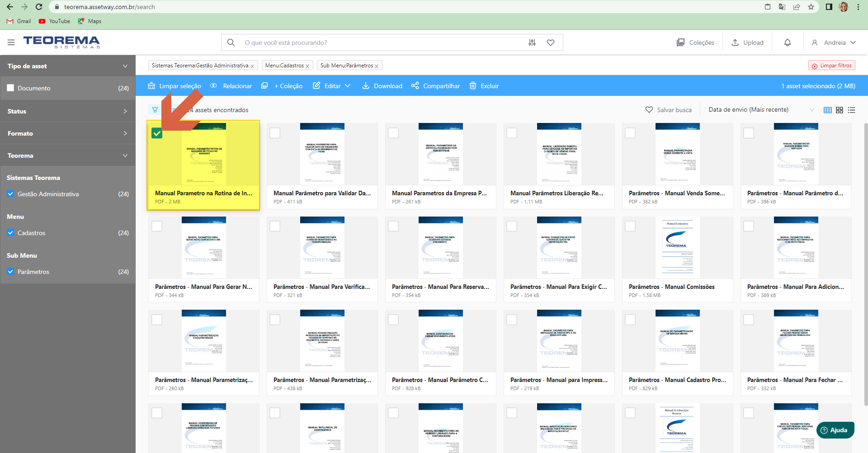Click the filter funnel icon above results
868x453 pixels.
(x=155, y=110)
